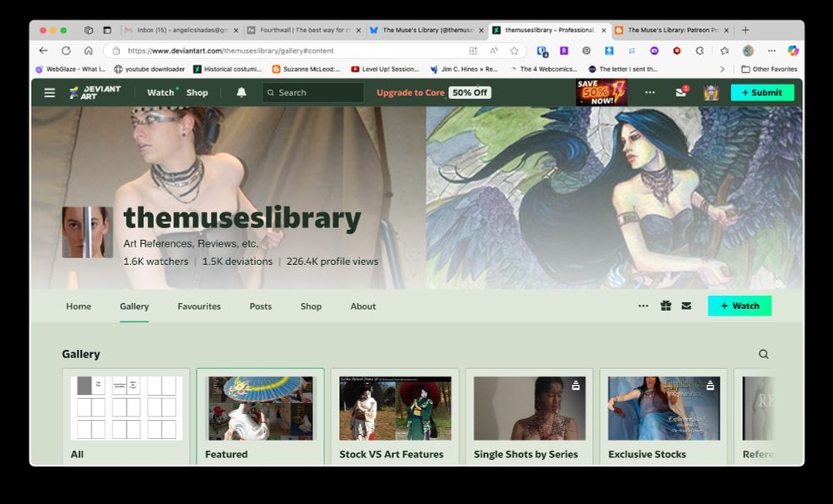833x504 pixels.
Task: Select the Gallery tab
Action: pos(134,307)
